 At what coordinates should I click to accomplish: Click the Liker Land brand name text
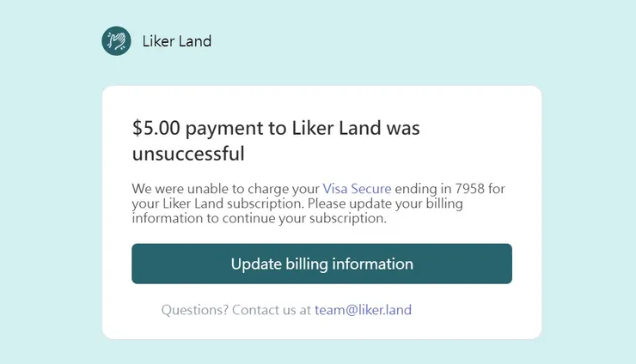pyautogui.click(x=176, y=41)
